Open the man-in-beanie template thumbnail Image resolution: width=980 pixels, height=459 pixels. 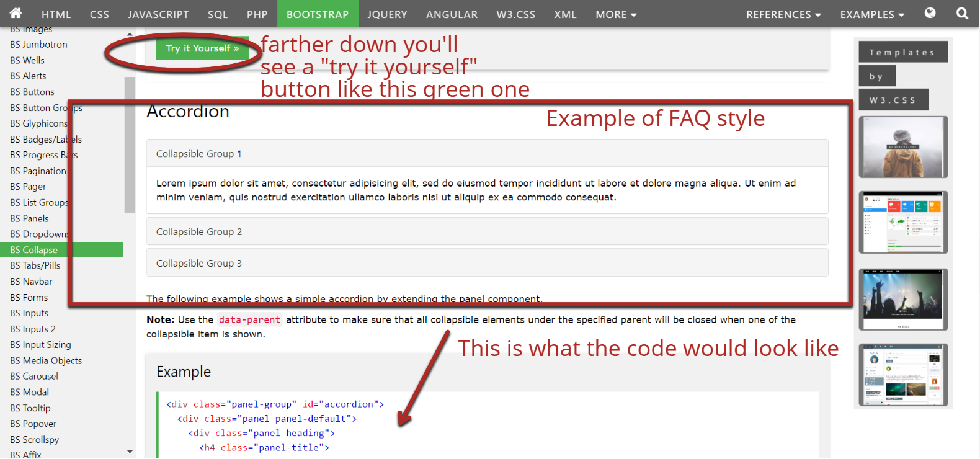(x=903, y=147)
